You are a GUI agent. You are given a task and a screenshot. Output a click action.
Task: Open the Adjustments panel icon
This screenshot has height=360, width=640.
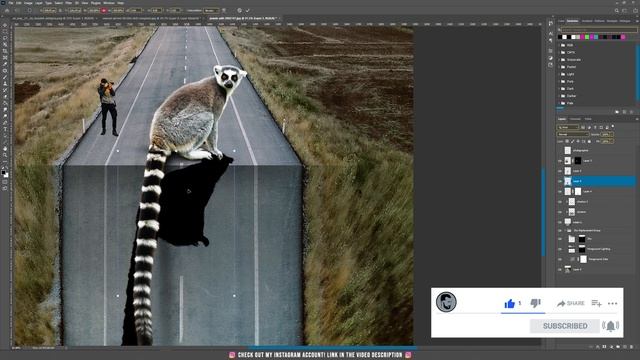(x=551, y=58)
